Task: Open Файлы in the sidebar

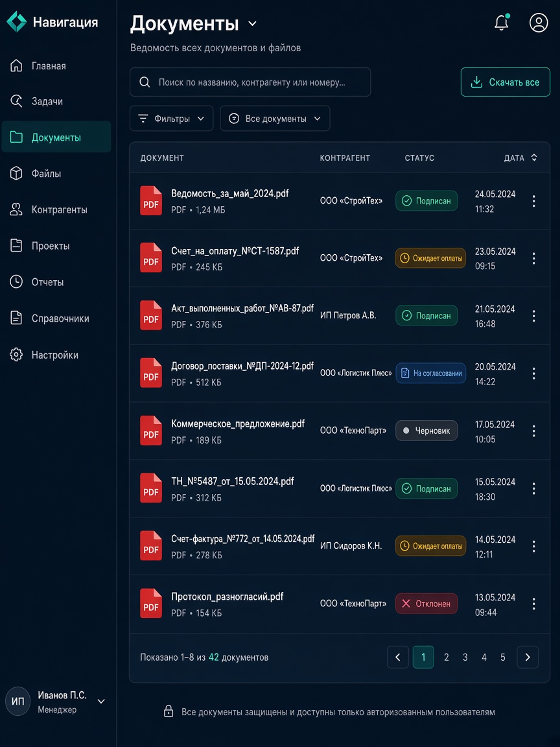Action: point(56,173)
